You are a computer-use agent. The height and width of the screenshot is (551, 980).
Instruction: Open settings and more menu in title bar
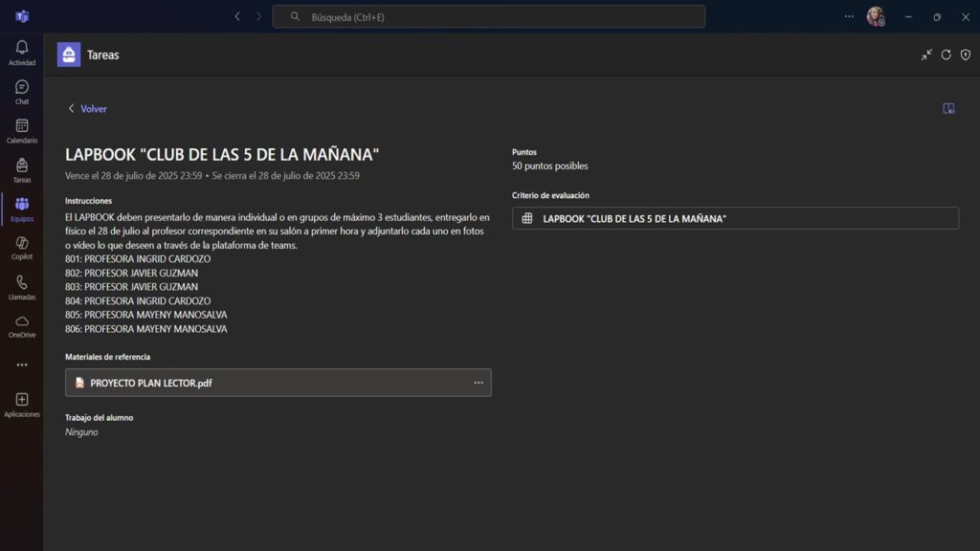pyautogui.click(x=849, y=16)
